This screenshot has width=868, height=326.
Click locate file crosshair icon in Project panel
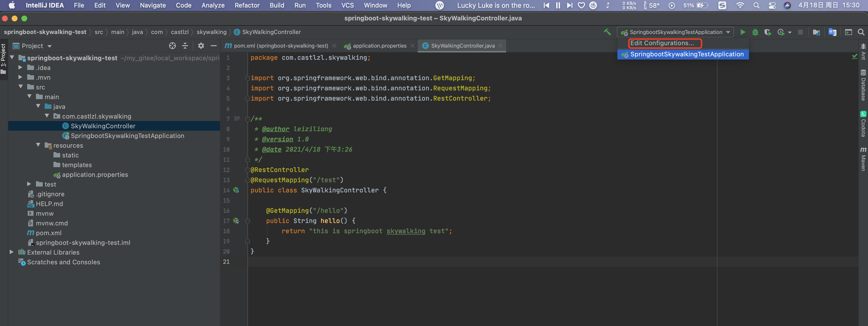(x=172, y=46)
